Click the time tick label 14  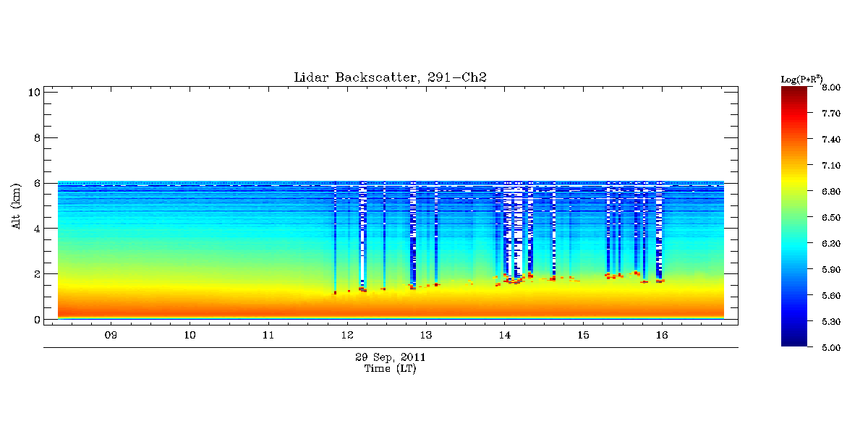click(505, 335)
